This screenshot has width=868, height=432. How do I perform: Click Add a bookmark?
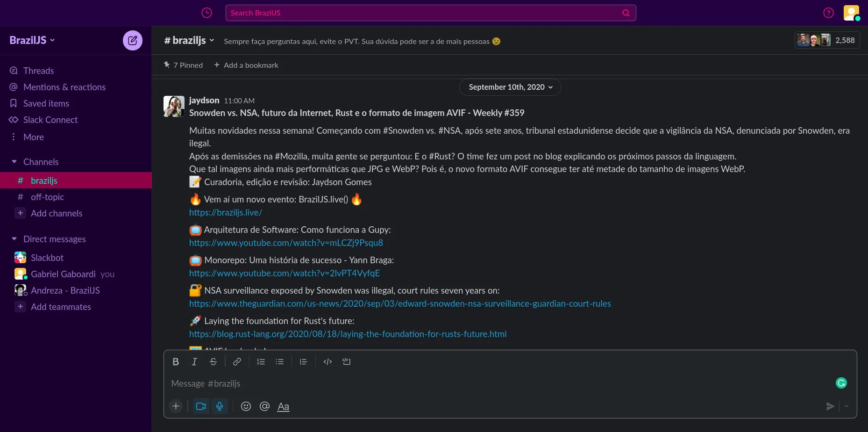click(x=246, y=65)
